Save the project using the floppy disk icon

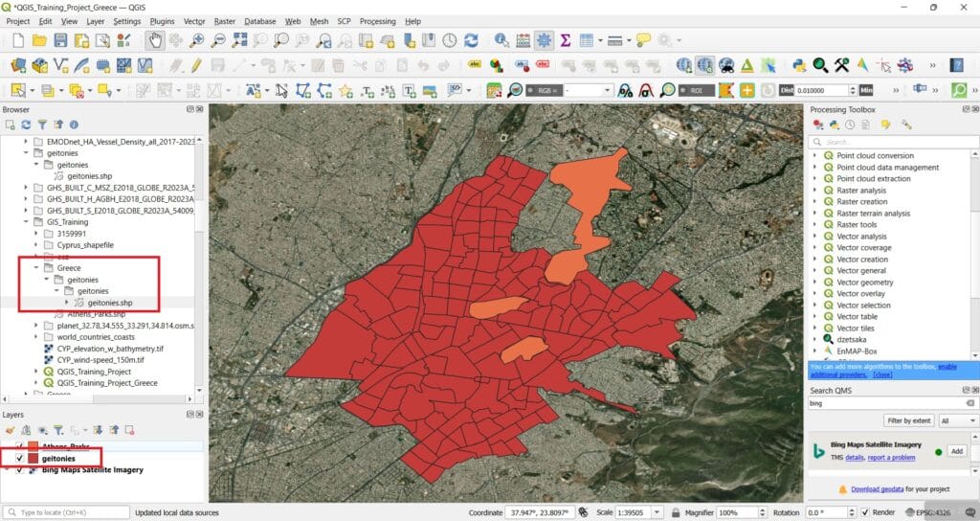point(60,40)
